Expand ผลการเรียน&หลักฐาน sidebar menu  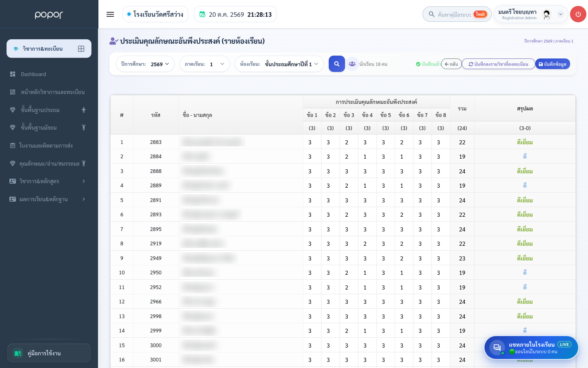[x=49, y=199]
